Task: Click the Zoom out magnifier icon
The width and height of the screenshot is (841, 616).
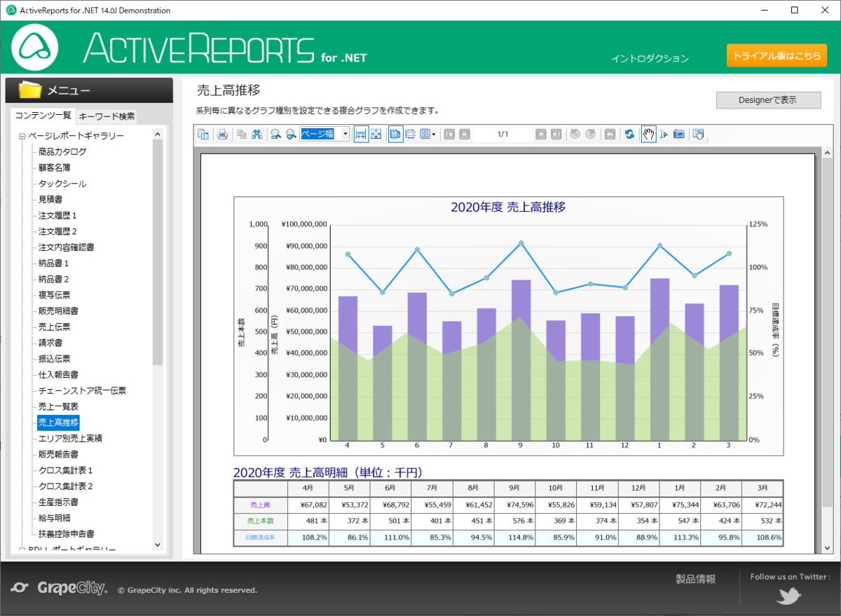Action: (276, 134)
